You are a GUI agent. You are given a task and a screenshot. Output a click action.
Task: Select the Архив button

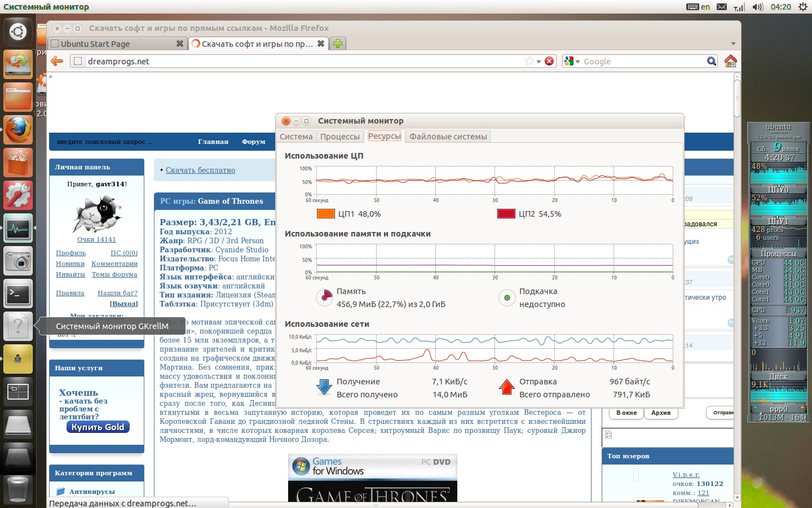661,413
